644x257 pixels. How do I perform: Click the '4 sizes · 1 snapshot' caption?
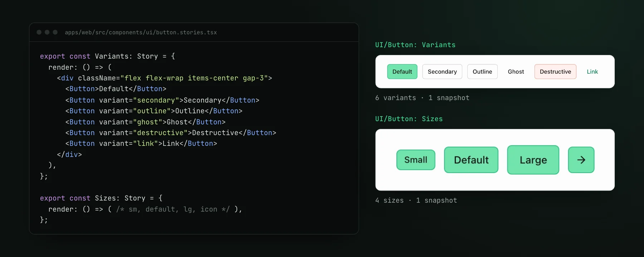pyautogui.click(x=416, y=200)
